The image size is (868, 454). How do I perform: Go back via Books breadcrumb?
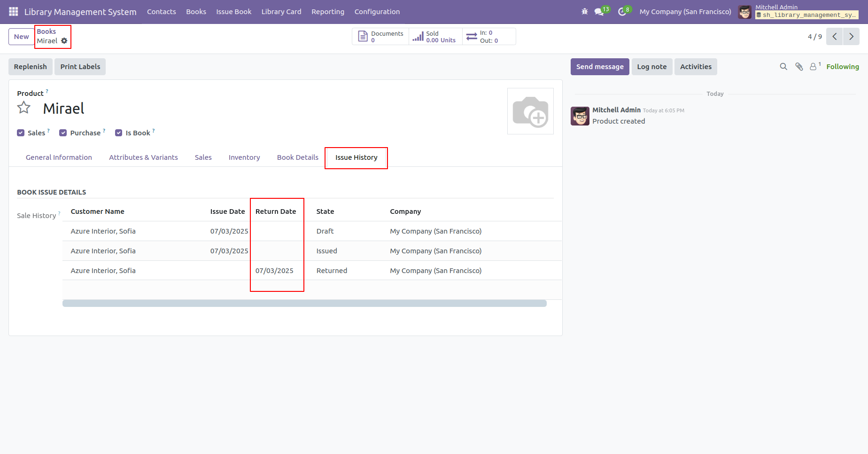tap(46, 31)
